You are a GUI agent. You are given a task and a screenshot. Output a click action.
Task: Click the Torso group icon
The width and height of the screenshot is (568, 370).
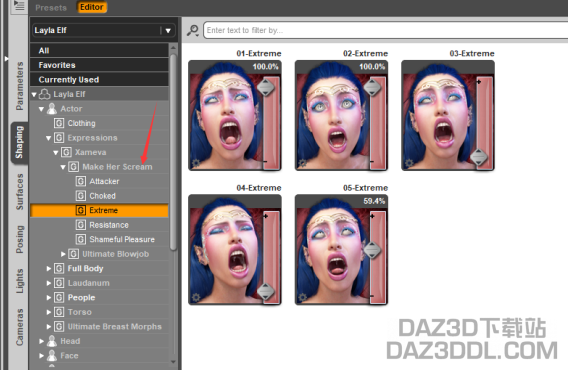click(x=59, y=312)
